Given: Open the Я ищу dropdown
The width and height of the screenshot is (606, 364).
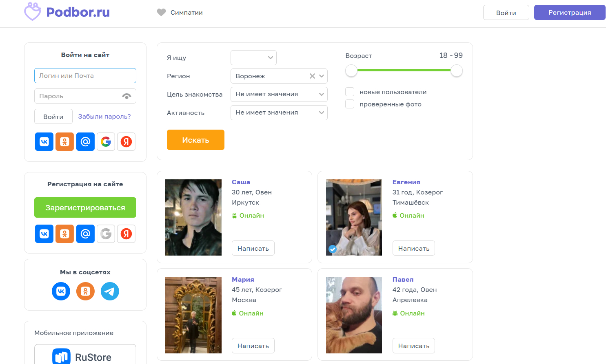Looking at the screenshot, I should point(253,58).
